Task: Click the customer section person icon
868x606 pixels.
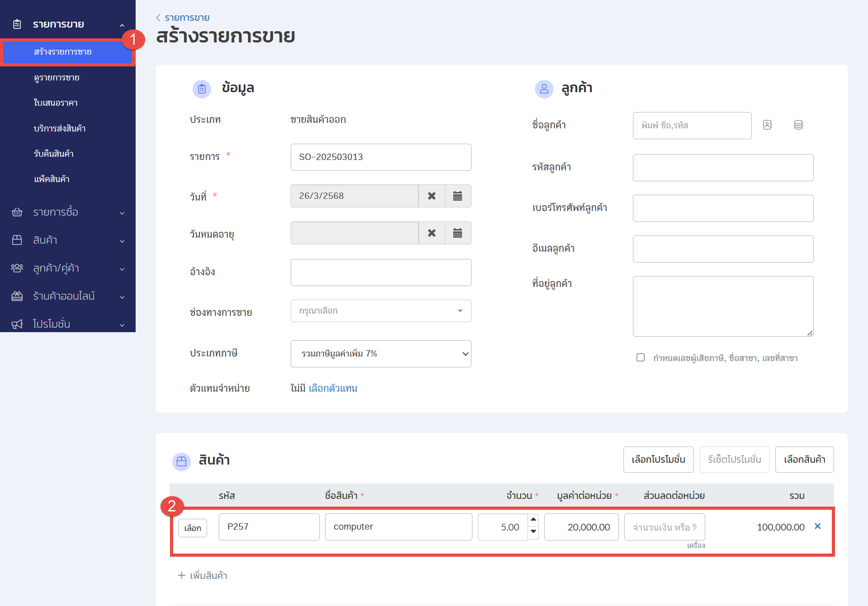Action: (x=544, y=89)
